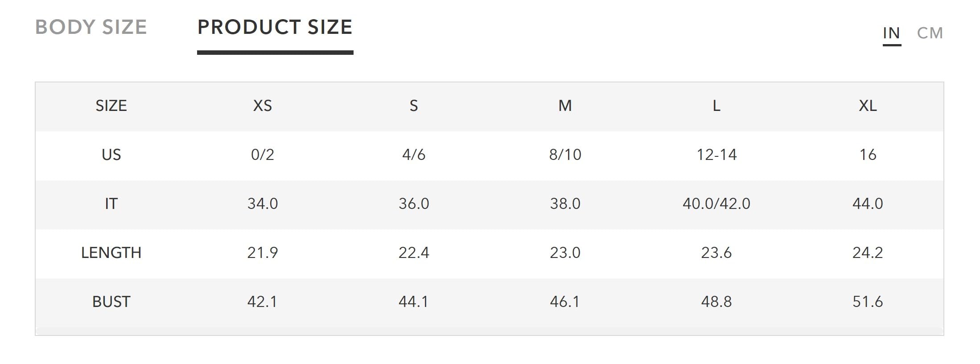
Task: Click the BUST row label
Action: click(x=111, y=302)
